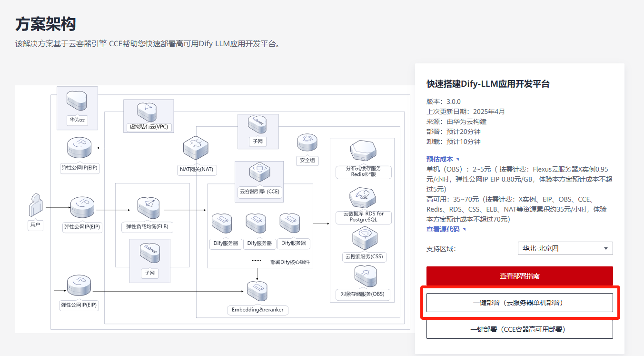Screen dimensions: 644x356
Task: Expand the 预估成本 section
Action: (443, 159)
